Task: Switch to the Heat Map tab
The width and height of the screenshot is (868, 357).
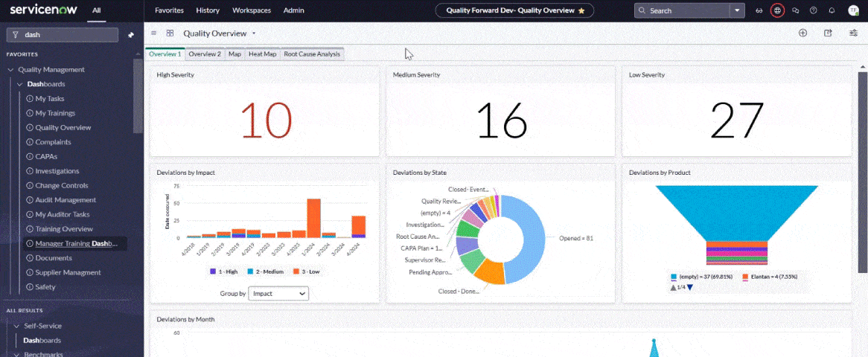Action: click(262, 54)
